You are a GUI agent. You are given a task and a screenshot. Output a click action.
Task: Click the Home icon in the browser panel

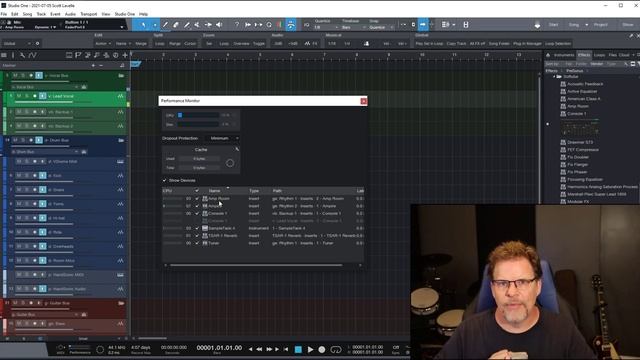tap(548, 55)
